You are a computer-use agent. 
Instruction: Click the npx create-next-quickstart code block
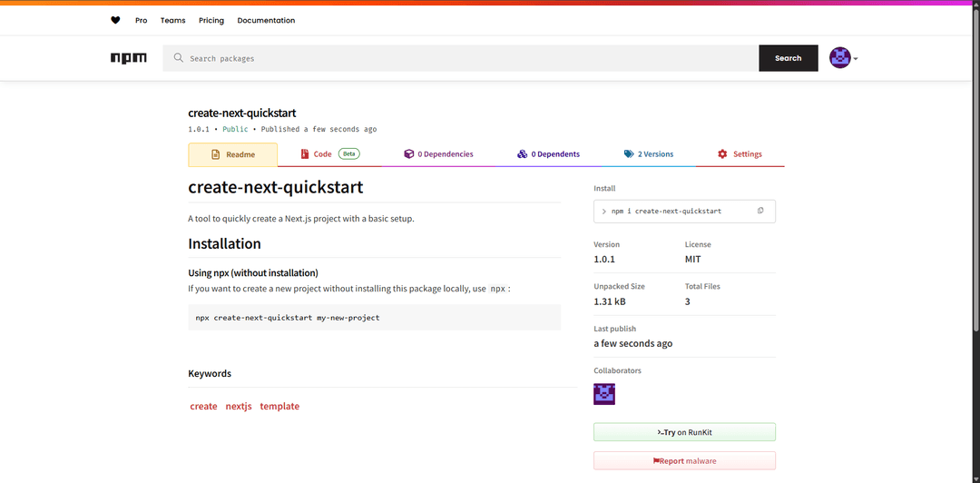375,317
